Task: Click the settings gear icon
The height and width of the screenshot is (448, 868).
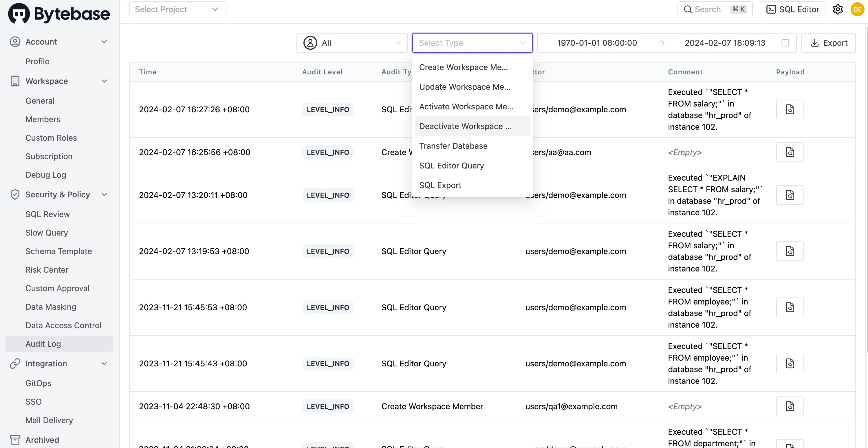Action: [x=837, y=10]
